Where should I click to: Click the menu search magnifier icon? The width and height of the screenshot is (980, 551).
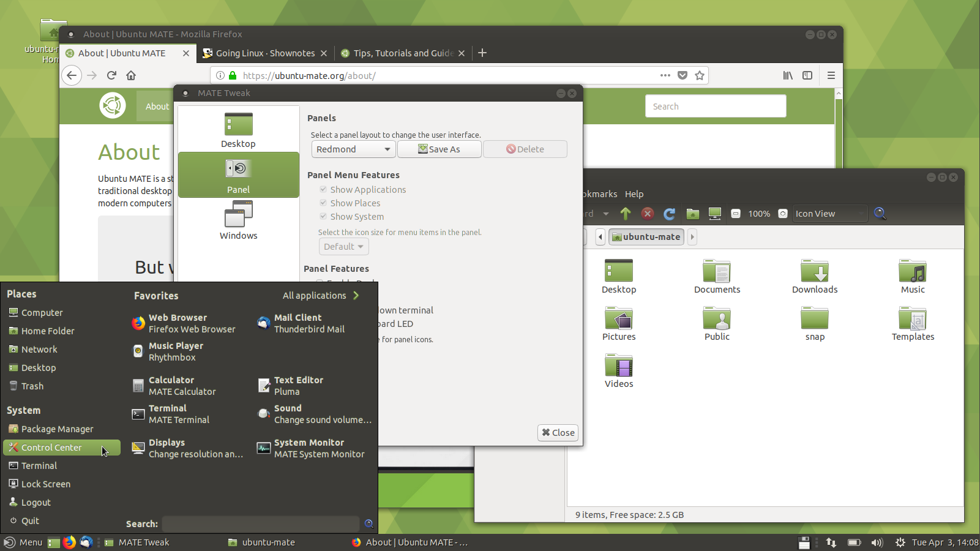tap(369, 523)
